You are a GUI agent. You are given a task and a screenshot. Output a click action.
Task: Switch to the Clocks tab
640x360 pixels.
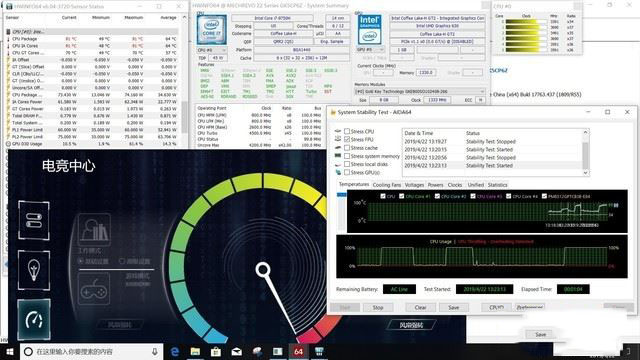coord(455,185)
